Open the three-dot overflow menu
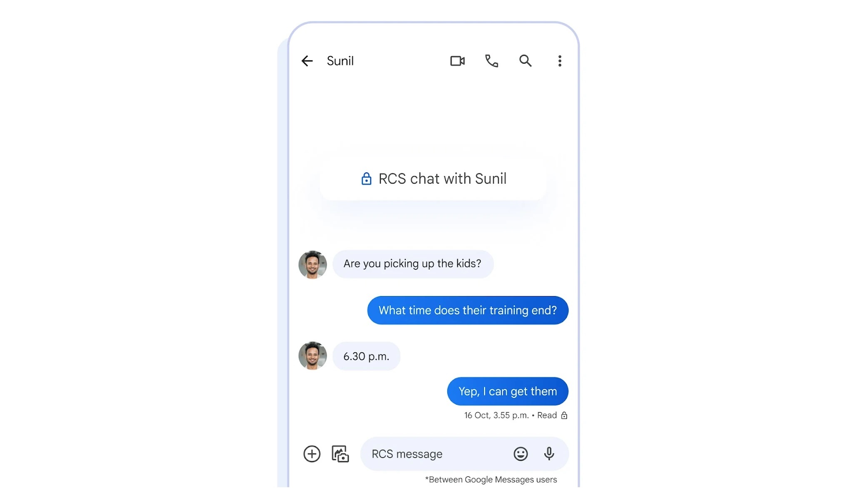 (560, 61)
